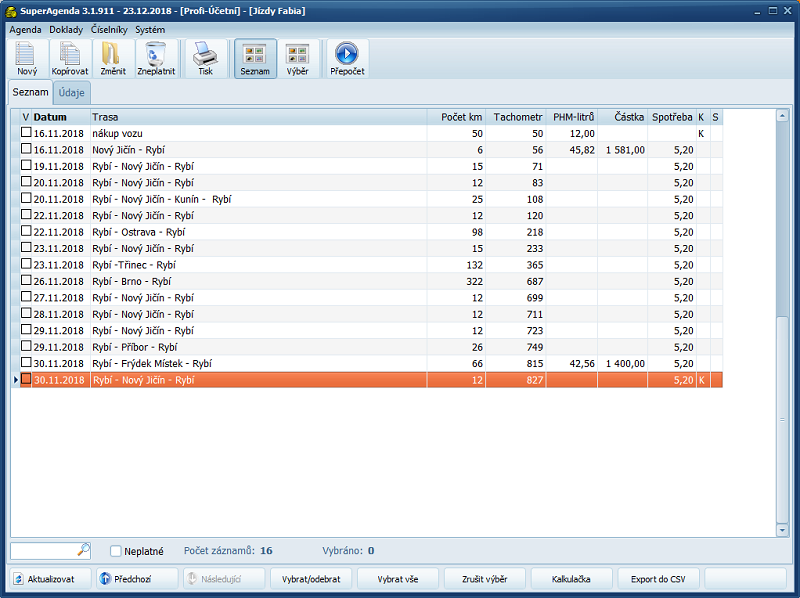
Task: Click PHM-litrů column header
Action: point(572,117)
